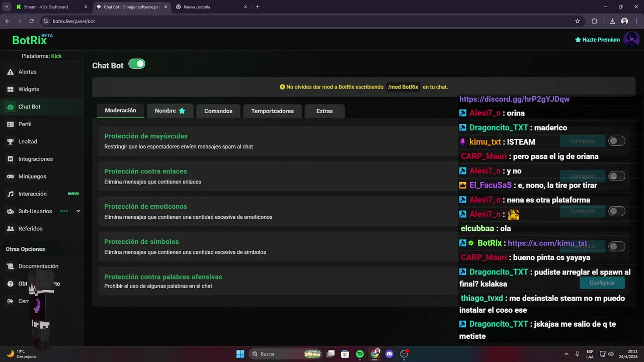Reload the botrix.live page
This screenshot has height=362, width=644.
pos(31,21)
